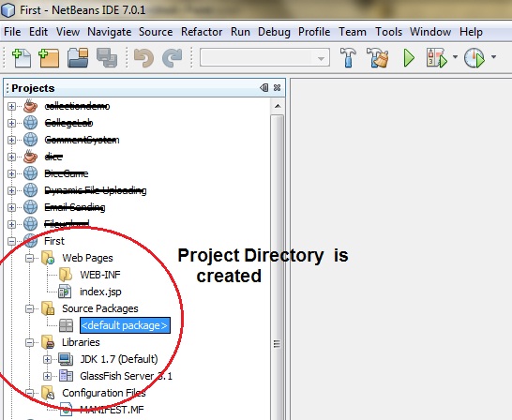Click the globe icon beside Email Sending
Image resolution: width=512 pixels, height=420 pixels.
[x=30, y=207]
